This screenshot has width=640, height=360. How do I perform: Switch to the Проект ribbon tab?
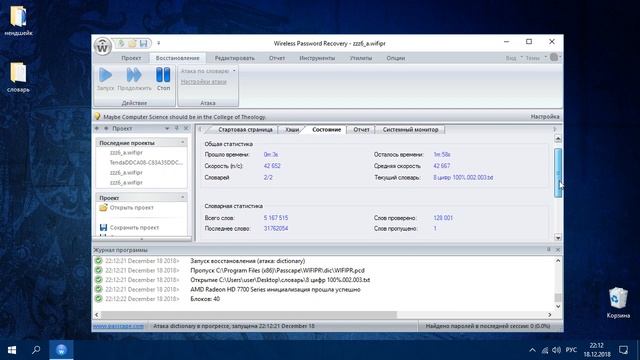[x=131, y=58]
